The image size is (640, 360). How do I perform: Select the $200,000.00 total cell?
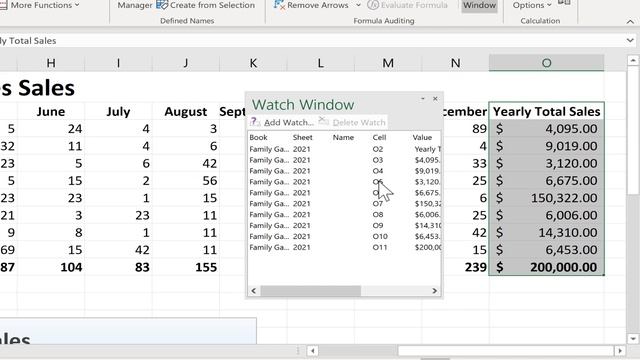[546, 267]
